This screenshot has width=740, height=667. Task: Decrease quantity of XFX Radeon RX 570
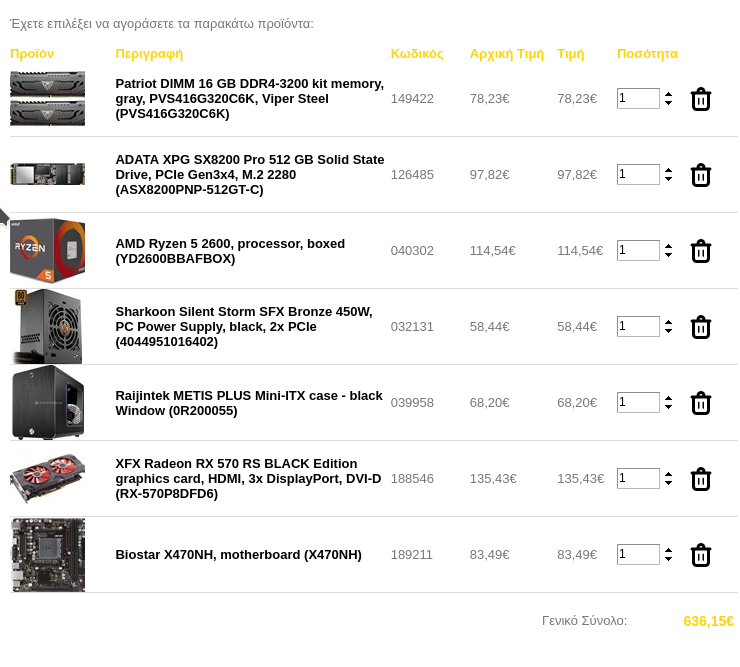tap(668, 482)
